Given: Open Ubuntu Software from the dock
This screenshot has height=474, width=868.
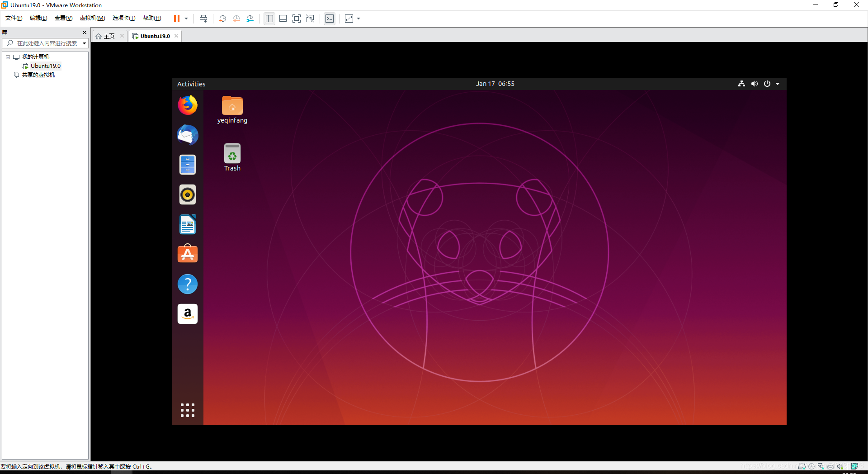Looking at the screenshot, I should pyautogui.click(x=188, y=254).
